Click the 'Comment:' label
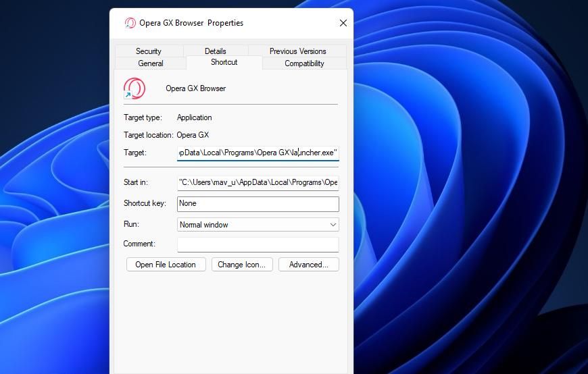The width and height of the screenshot is (588, 374). point(139,244)
